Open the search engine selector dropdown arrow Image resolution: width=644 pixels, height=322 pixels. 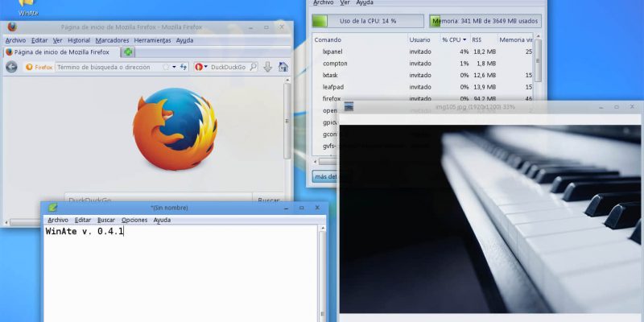(206, 67)
